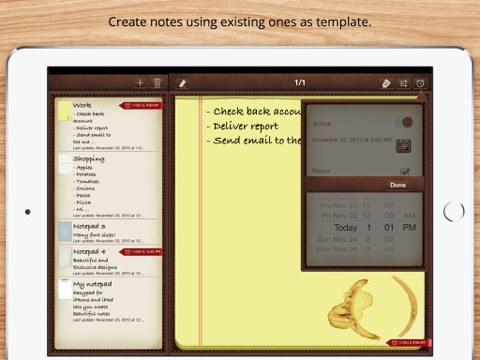
Task: Select the pencil edit tool
Action: click(182, 83)
